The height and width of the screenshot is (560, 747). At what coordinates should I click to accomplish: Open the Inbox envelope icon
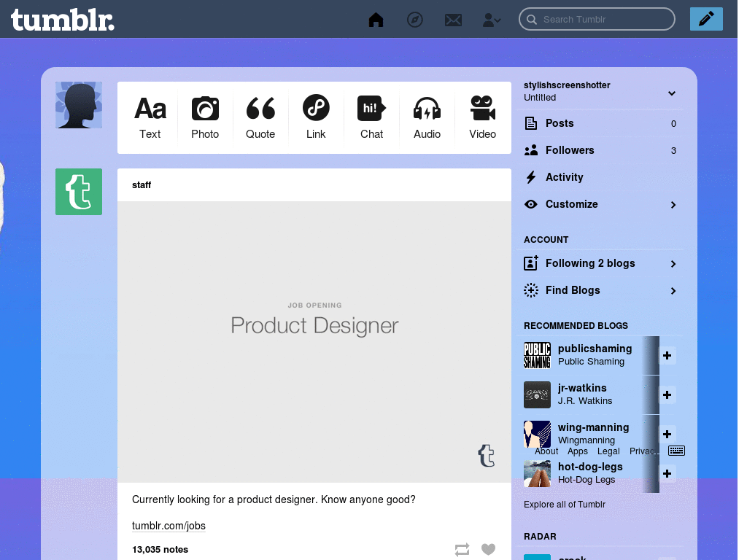[x=453, y=20]
